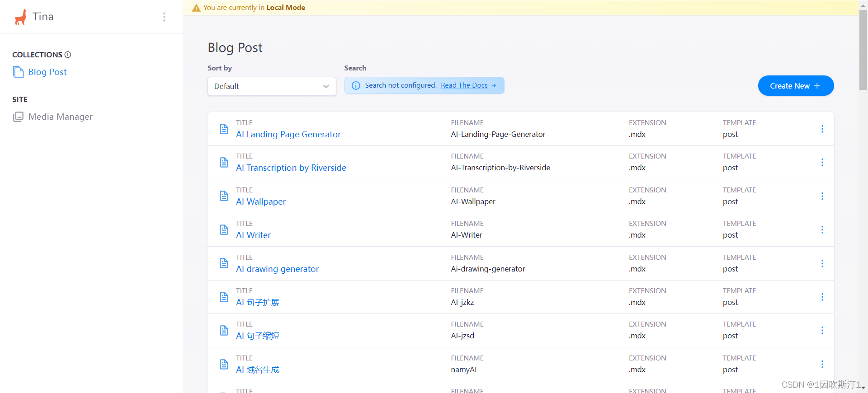
Task: Open options menu for AI Writer
Action: click(x=822, y=229)
